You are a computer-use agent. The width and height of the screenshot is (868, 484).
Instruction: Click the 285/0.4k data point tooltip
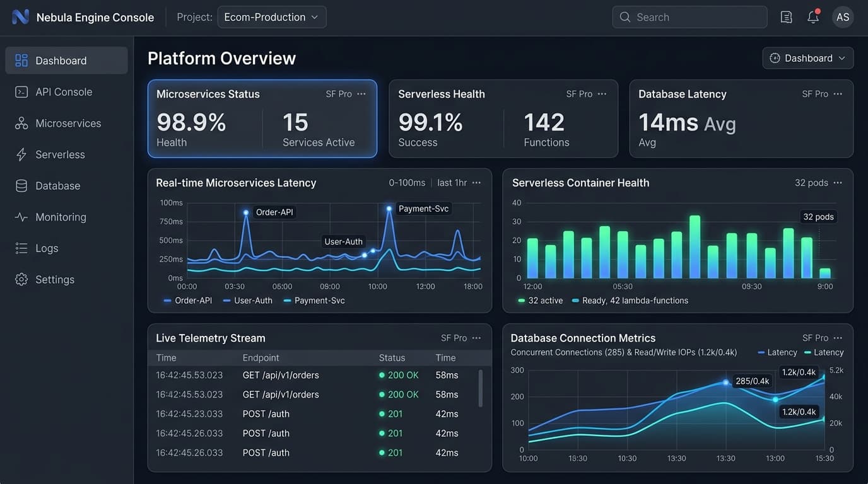click(x=753, y=381)
